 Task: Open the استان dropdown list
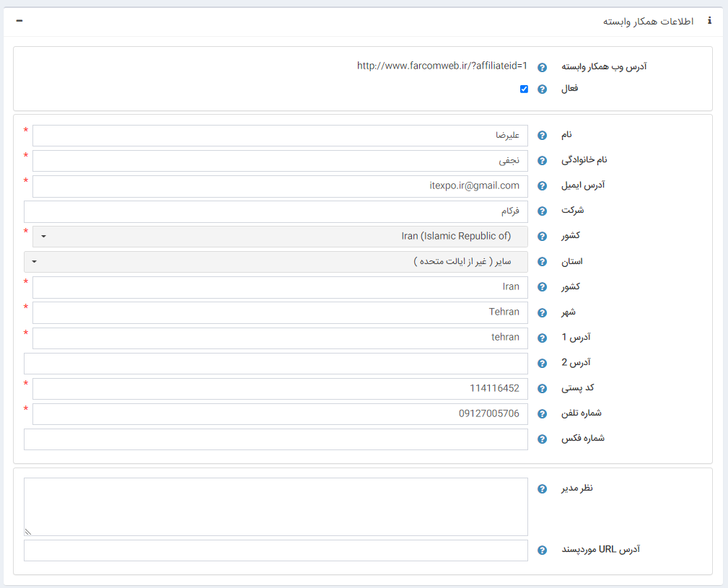pos(276,262)
